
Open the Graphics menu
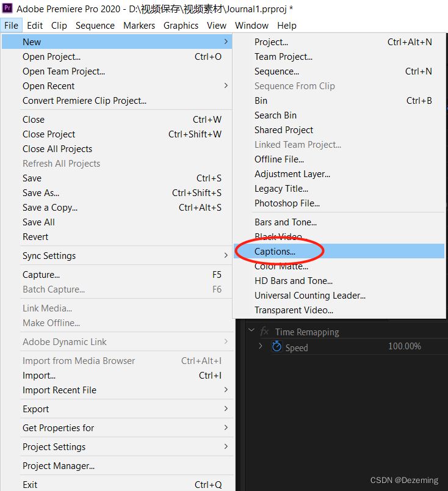(x=181, y=26)
